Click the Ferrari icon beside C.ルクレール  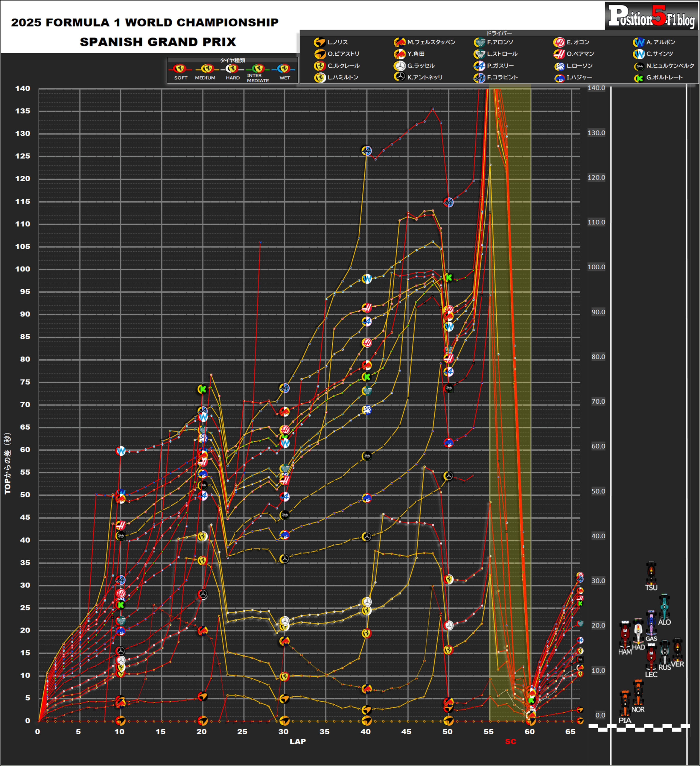320,66
